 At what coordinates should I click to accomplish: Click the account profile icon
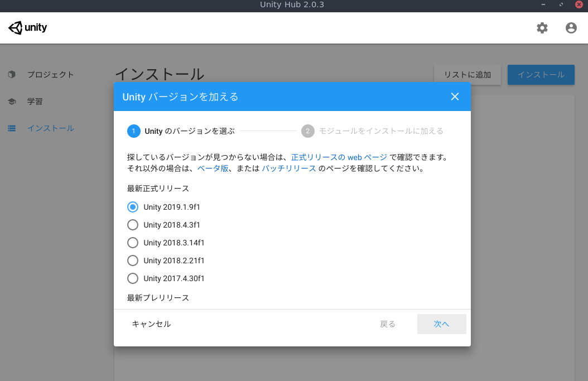point(571,27)
